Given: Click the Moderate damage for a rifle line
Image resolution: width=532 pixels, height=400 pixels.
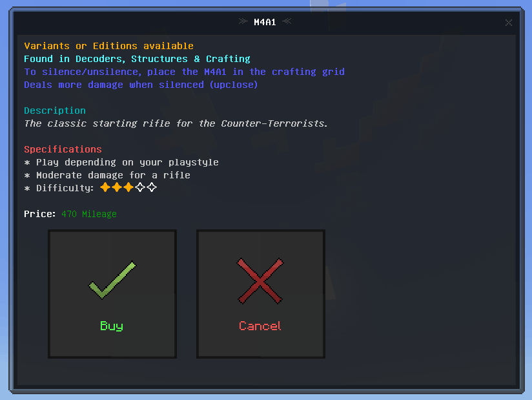Looking at the screenshot, I should [x=107, y=175].
